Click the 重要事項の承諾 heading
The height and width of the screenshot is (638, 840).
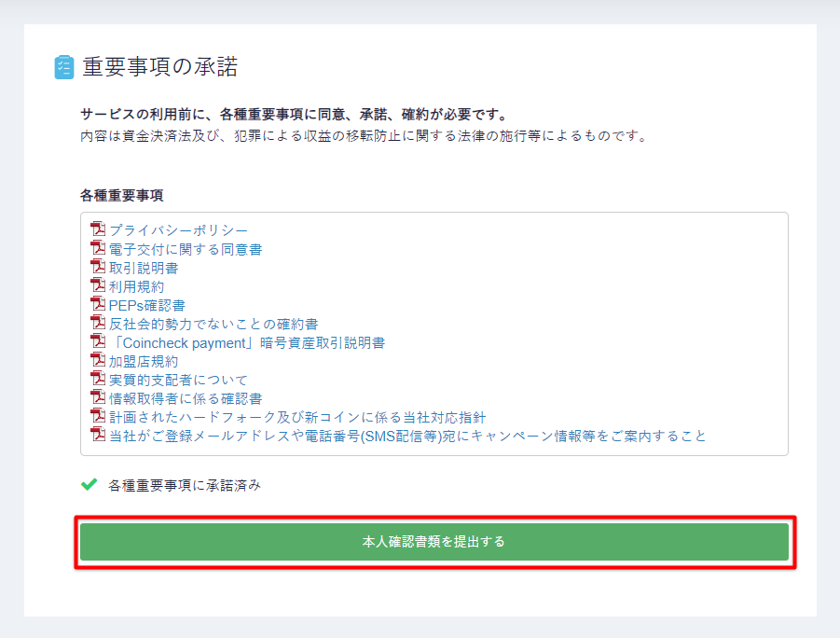coord(159,67)
